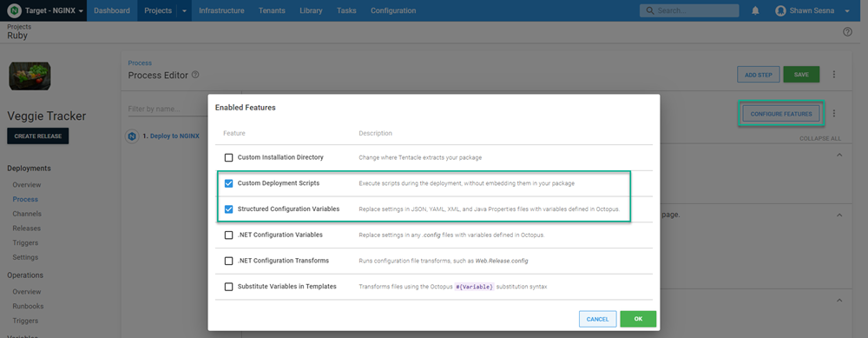Click the Ruby project group heading
The height and width of the screenshot is (338, 868).
[17, 36]
